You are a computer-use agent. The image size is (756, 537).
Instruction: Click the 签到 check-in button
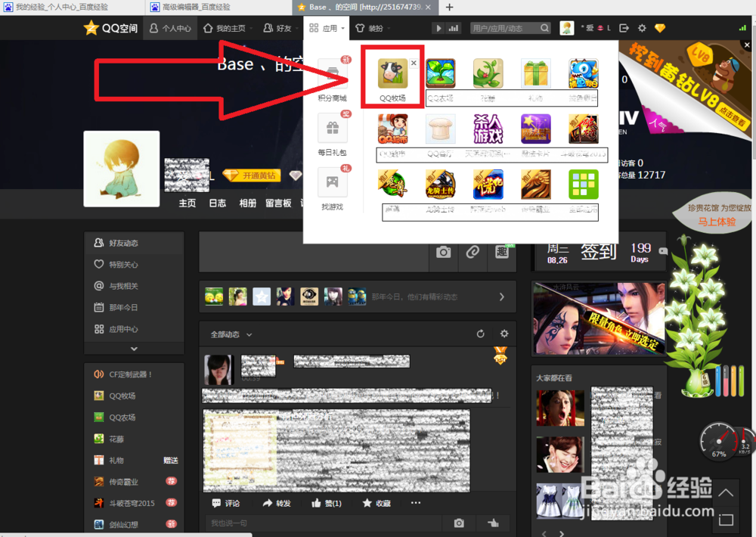coord(598,252)
